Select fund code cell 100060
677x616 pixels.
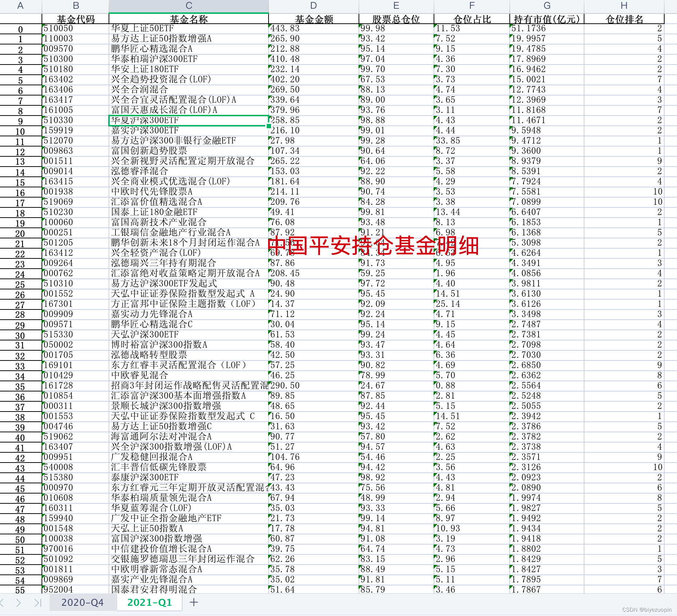pos(75,222)
